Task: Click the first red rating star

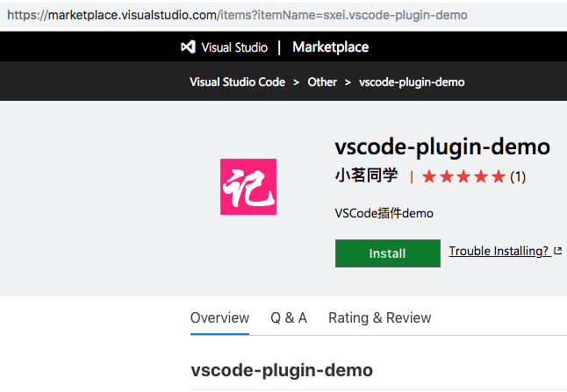Action: point(429,176)
